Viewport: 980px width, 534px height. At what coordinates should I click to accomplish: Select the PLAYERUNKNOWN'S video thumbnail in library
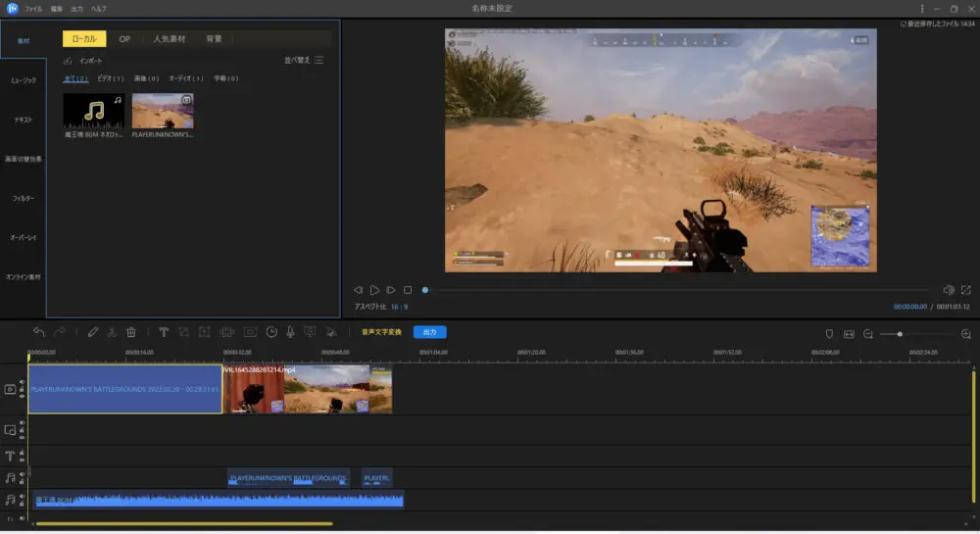(x=163, y=111)
